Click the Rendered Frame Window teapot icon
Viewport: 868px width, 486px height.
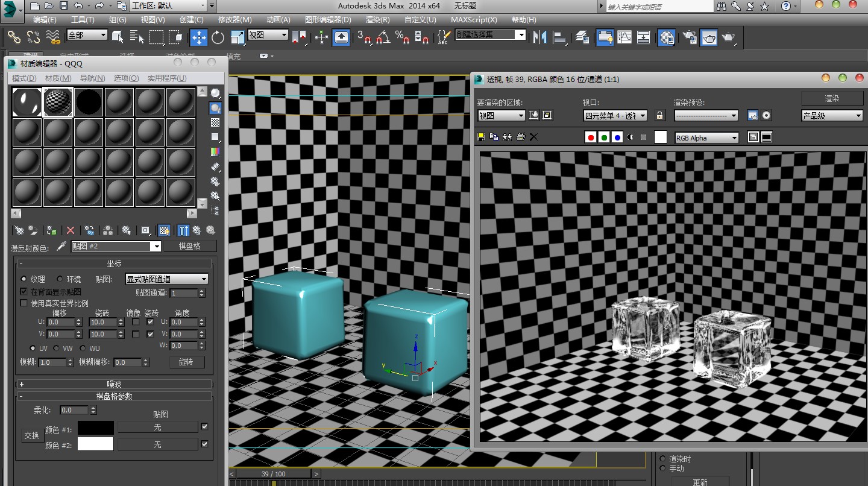[709, 37]
